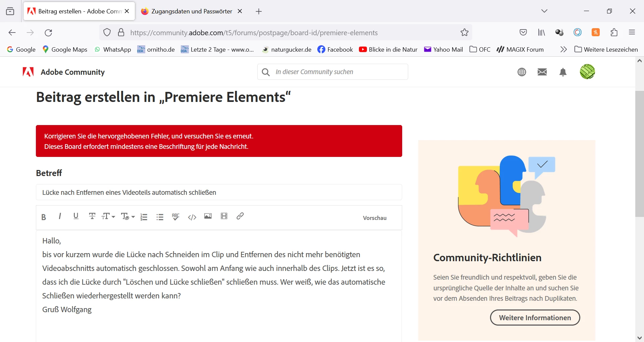Click the Betreff subject input field
The image size is (644, 342).
[219, 192]
